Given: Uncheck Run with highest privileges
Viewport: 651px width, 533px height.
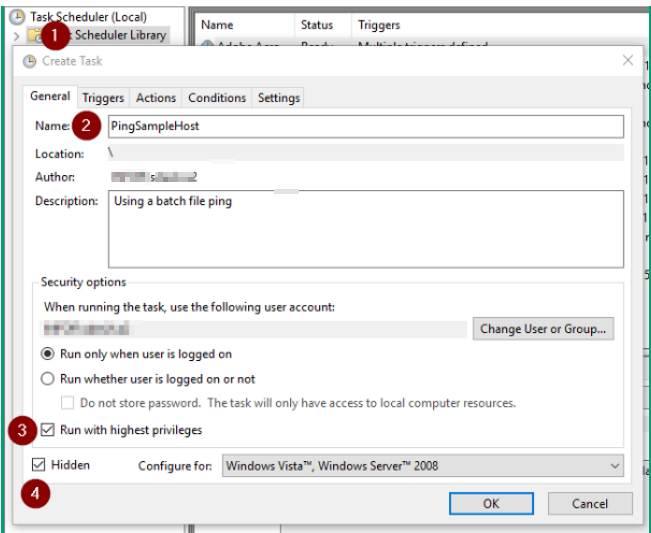Looking at the screenshot, I should pyautogui.click(x=47, y=430).
